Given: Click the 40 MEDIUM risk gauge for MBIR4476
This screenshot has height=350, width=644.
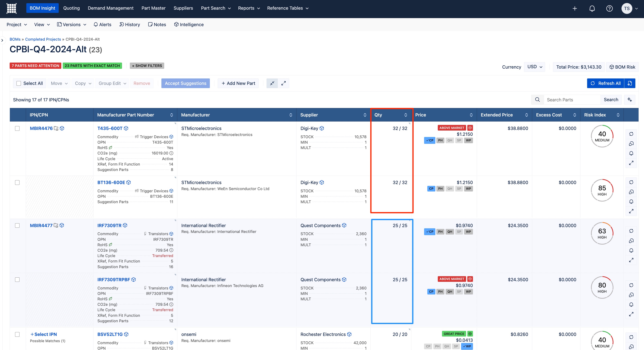Looking at the screenshot, I should point(602,136).
